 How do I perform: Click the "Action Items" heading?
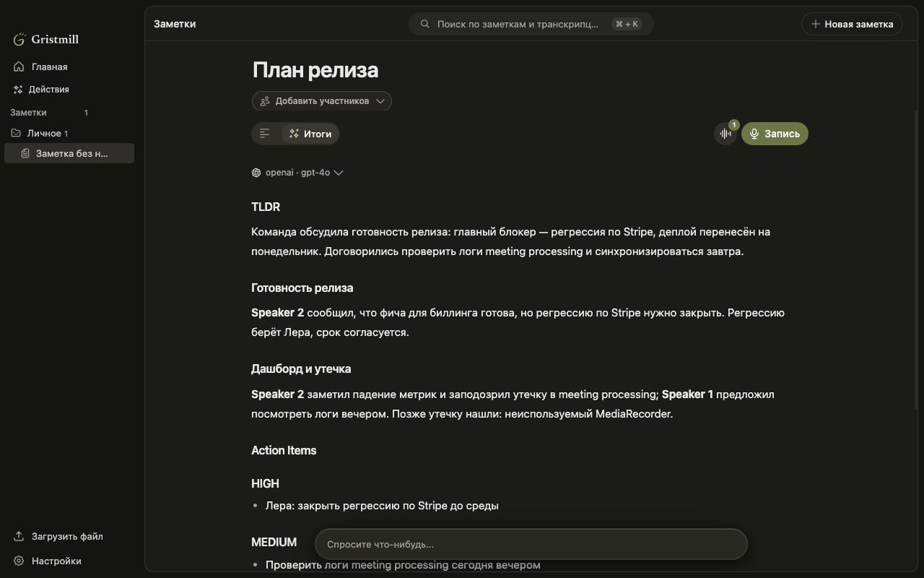click(x=284, y=450)
